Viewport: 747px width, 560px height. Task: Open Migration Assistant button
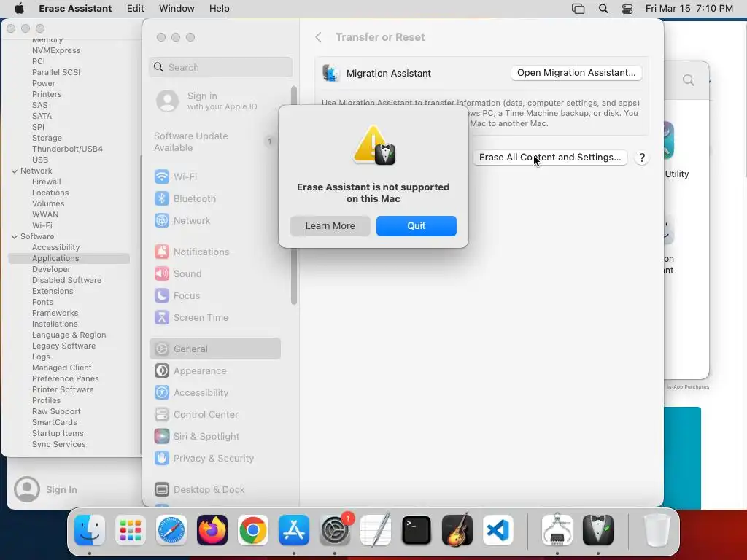[x=576, y=73]
